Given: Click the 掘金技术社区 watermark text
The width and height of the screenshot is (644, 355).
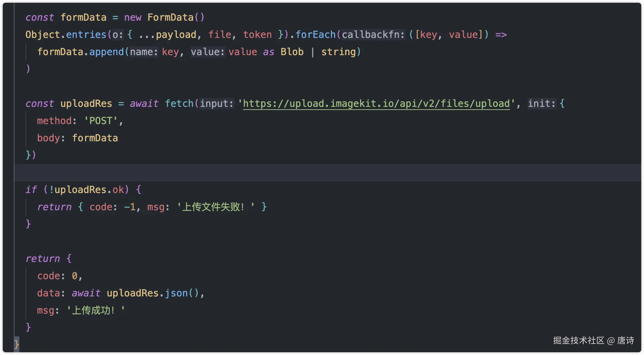Looking at the screenshot, I should click(x=579, y=341).
